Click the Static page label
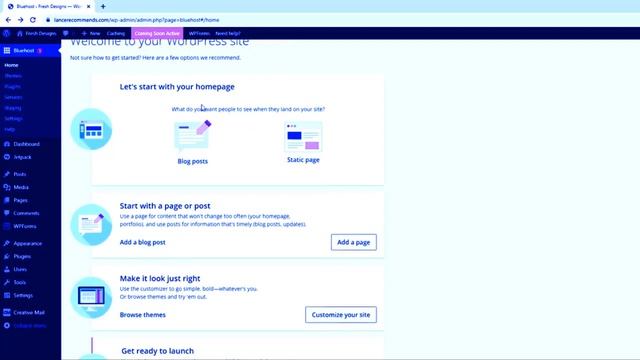The height and width of the screenshot is (360, 640). coord(303,160)
